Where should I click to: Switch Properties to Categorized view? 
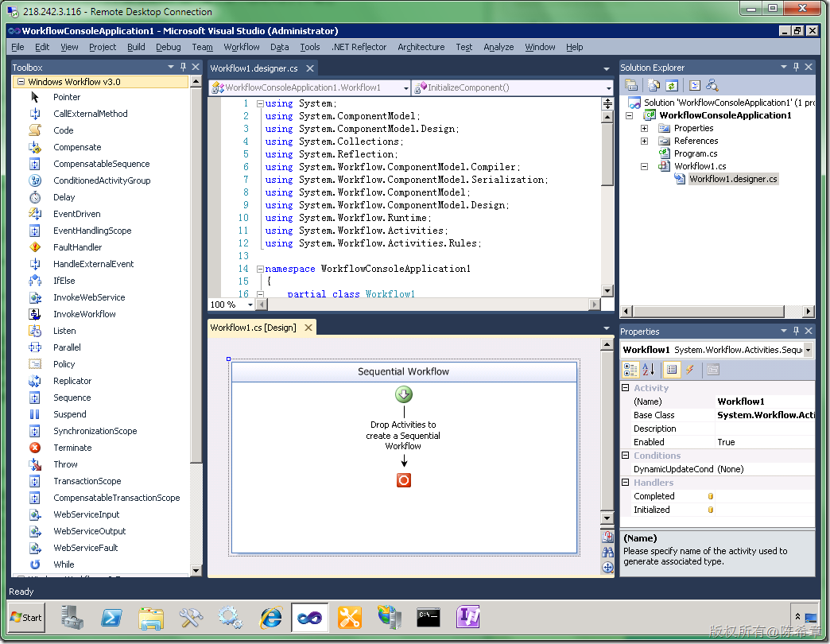tap(631, 370)
